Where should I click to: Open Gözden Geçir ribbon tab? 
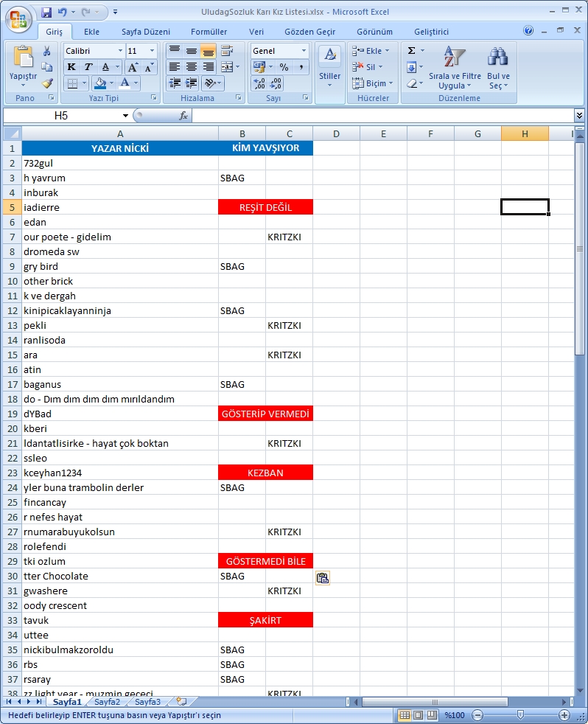click(x=309, y=32)
